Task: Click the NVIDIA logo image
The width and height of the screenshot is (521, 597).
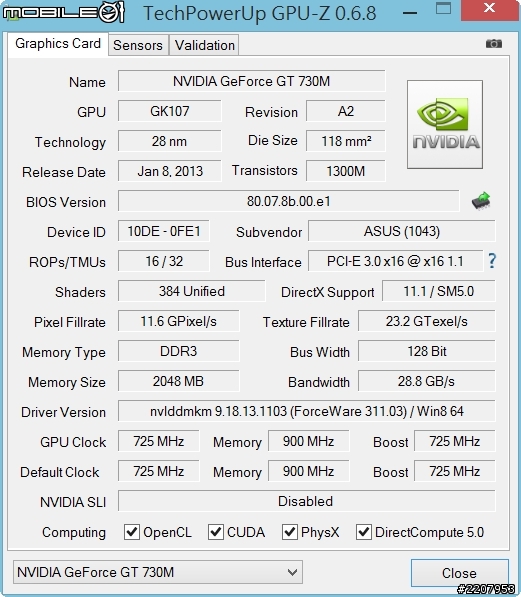Action: (445, 124)
